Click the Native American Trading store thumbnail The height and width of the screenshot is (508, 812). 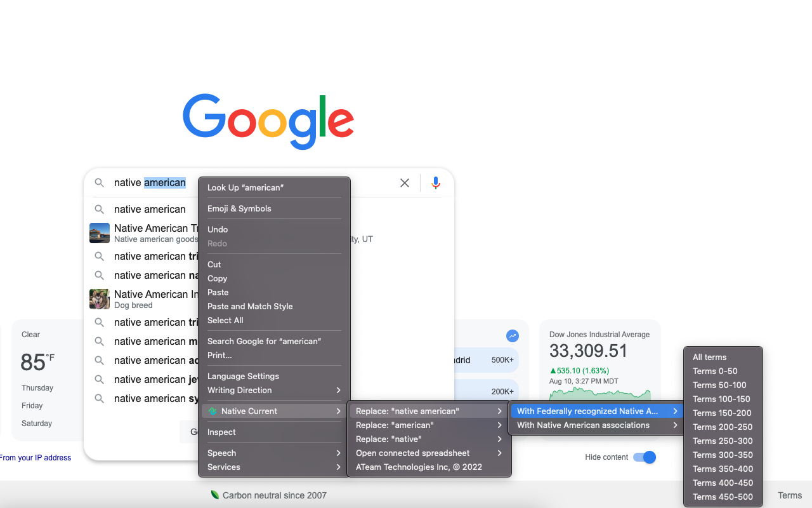(x=100, y=233)
